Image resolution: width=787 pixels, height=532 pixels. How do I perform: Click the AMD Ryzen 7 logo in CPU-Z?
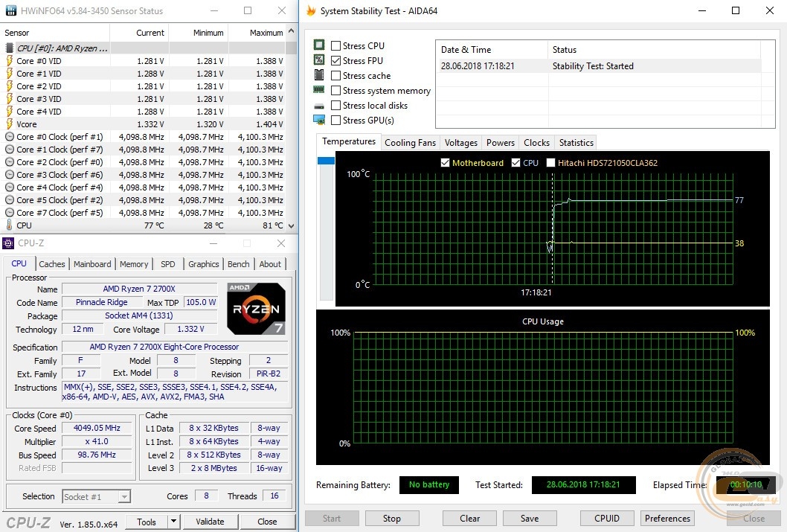[x=256, y=309]
